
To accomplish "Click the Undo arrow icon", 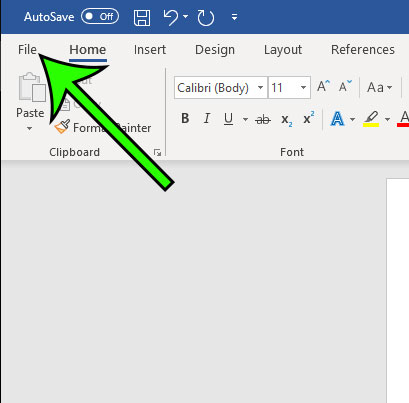I will click(x=171, y=17).
